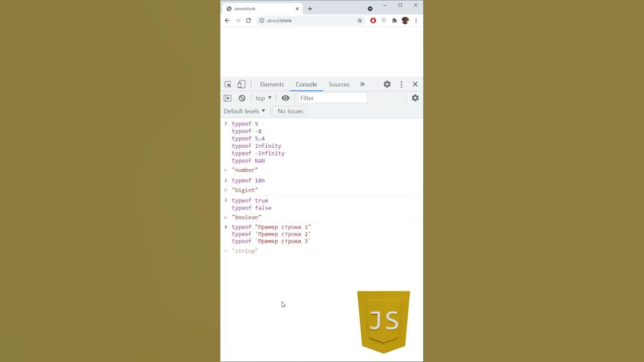Open the profile avatar menu

click(x=405, y=21)
